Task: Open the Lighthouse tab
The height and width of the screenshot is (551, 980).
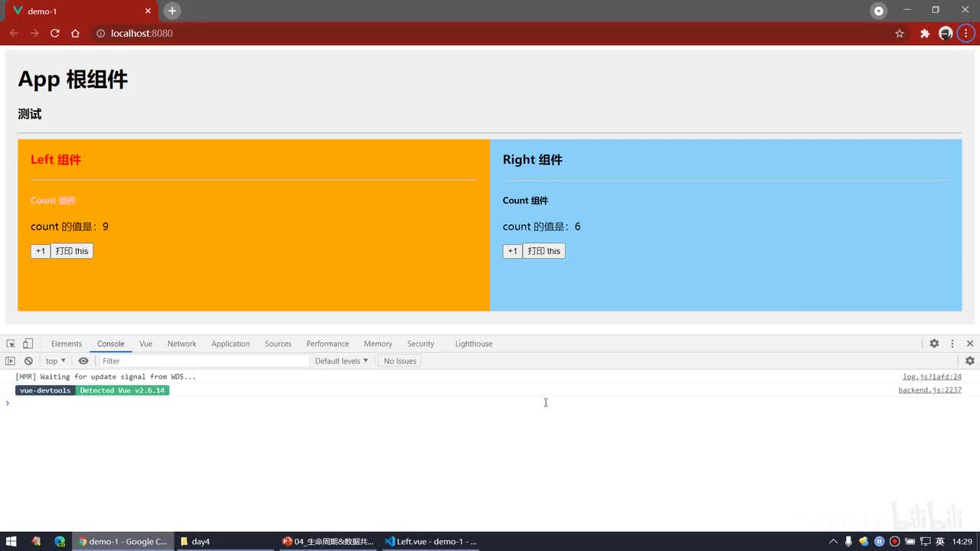Action: click(474, 344)
